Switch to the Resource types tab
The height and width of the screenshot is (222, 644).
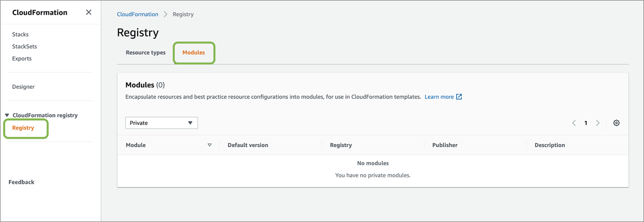[x=146, y=53]
